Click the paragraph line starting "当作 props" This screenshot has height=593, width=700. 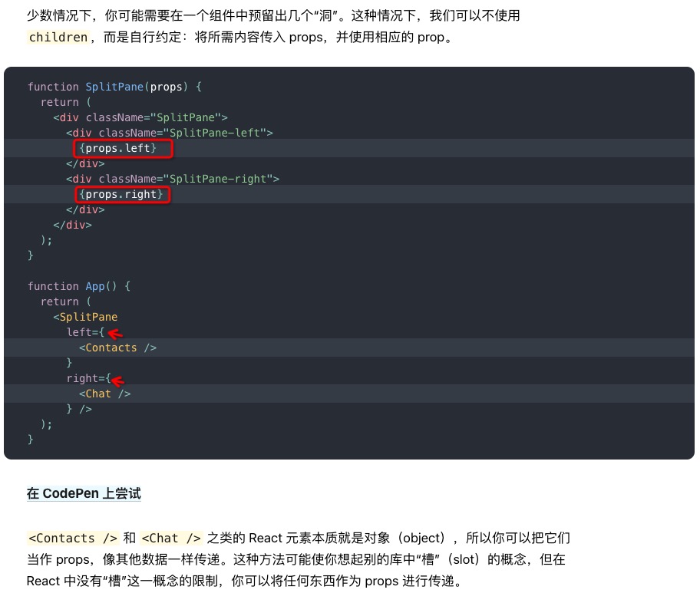pyautogui.click(x=296, y=559)
